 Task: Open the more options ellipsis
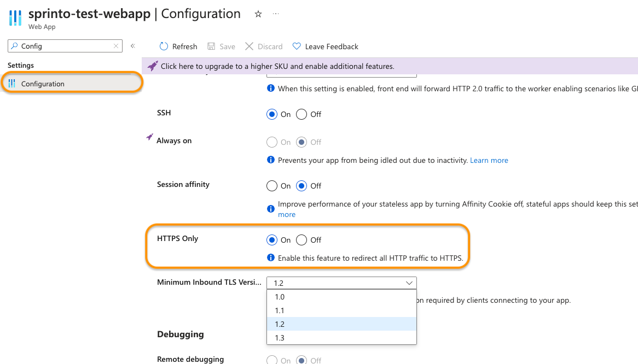(276, 14)
